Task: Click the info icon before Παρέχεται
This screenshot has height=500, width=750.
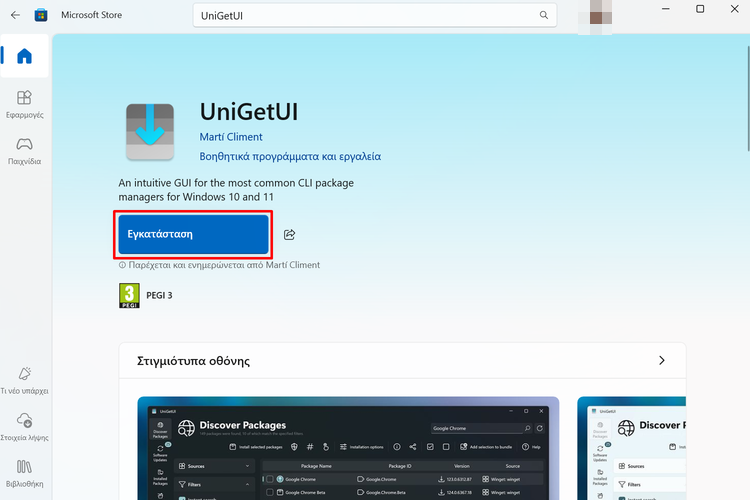Action: pos(122,265)
